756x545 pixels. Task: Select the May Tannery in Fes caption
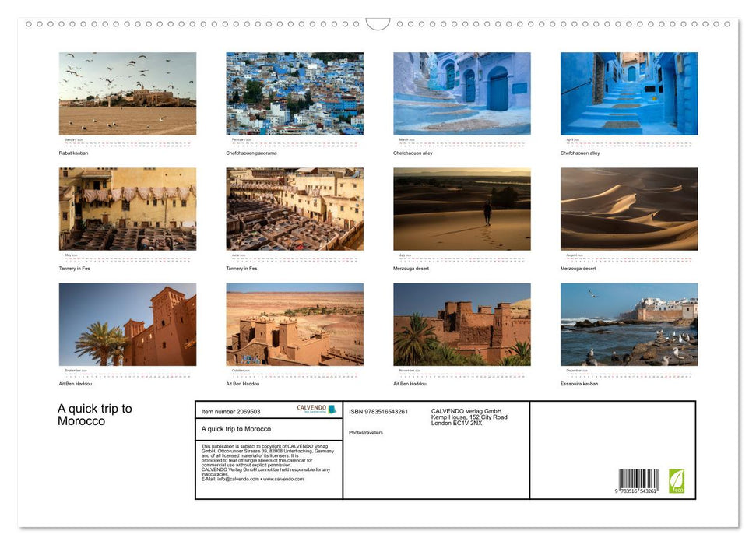coord(75,268)
